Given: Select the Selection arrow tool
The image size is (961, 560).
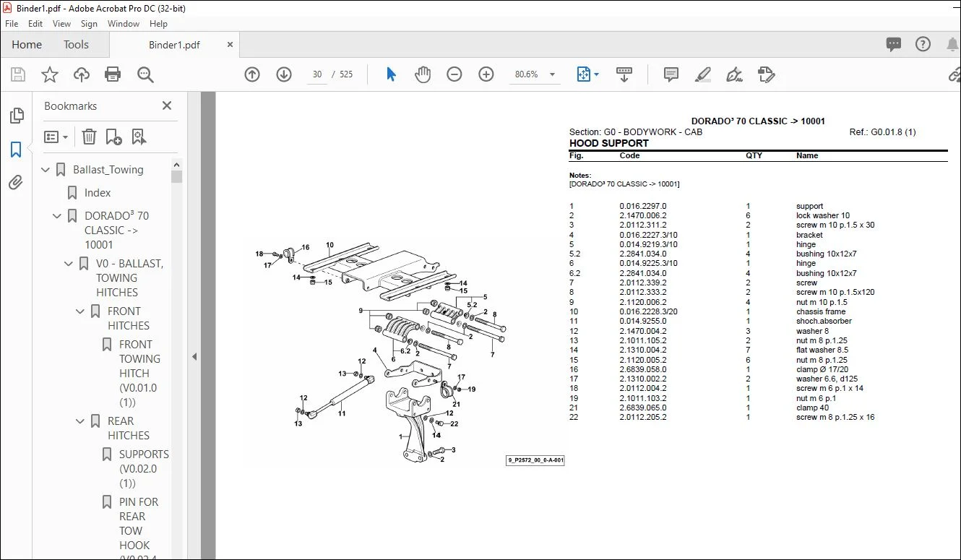Looking at the screenshot, I should [391, 74].
